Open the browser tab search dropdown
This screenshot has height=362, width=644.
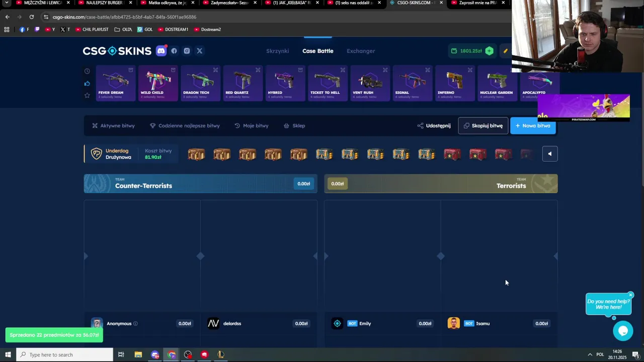pyautogui.click(x=6, y=3)
